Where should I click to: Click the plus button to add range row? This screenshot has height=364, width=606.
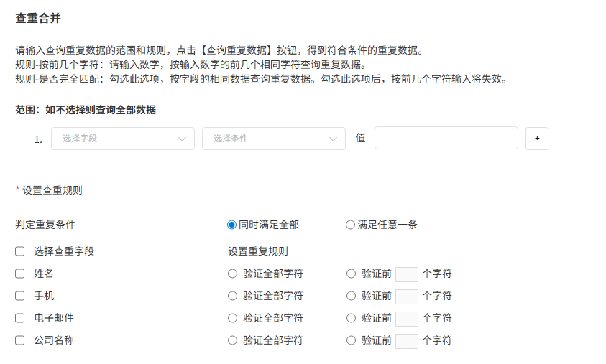pyautogui.click(x=536, y=139)
